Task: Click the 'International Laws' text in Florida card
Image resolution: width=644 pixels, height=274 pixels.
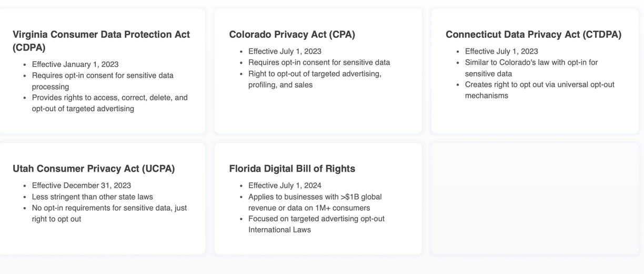Action: tap(279, 230)
